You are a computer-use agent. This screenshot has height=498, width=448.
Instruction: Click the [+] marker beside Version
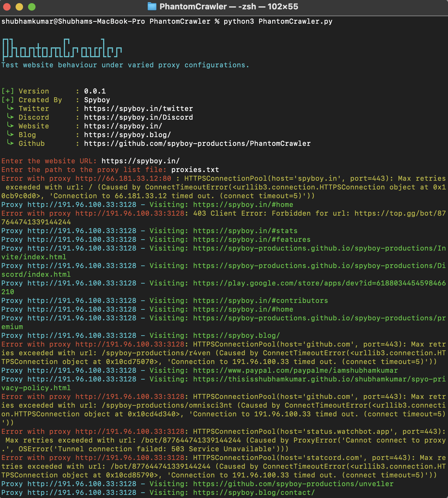point(8,91)
